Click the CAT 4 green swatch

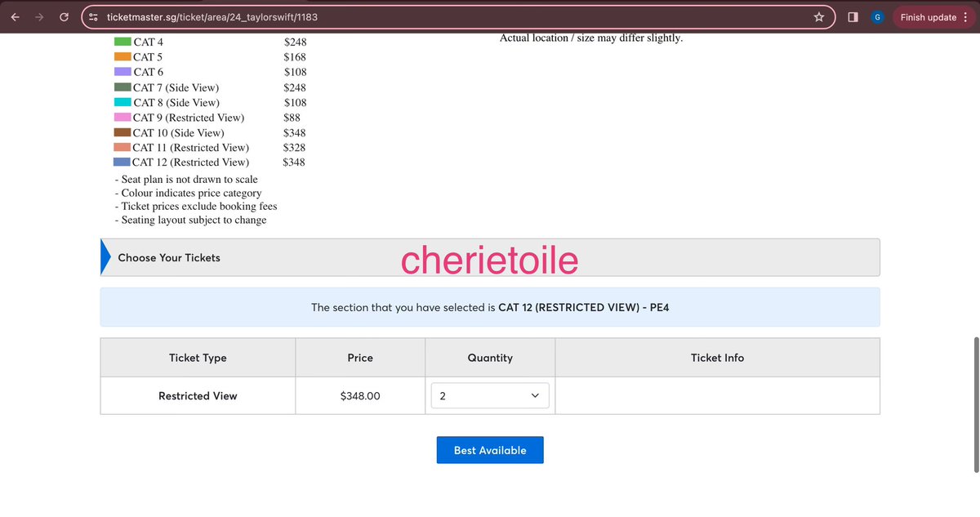coord(122,42)
